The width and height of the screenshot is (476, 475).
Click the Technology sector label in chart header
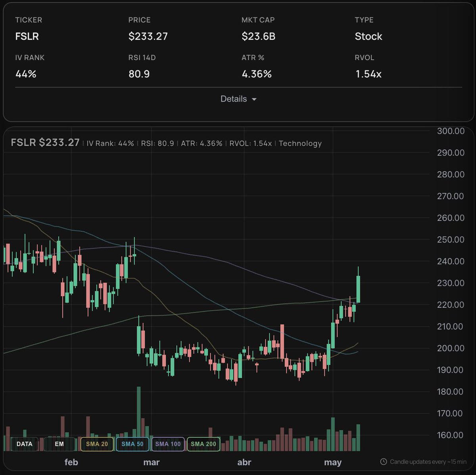300,144
